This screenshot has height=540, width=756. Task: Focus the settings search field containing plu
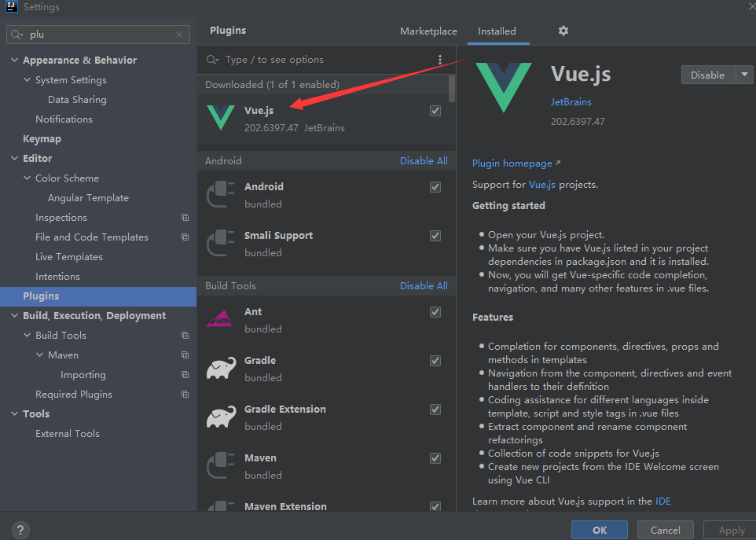pos(98,35)
